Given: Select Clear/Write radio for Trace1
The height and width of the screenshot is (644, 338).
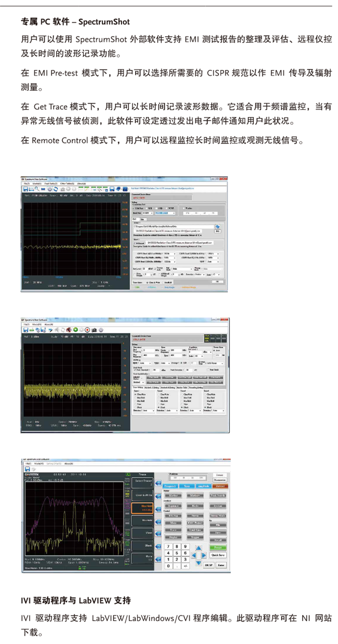Looking at the screenshot, I should (135, 394).
